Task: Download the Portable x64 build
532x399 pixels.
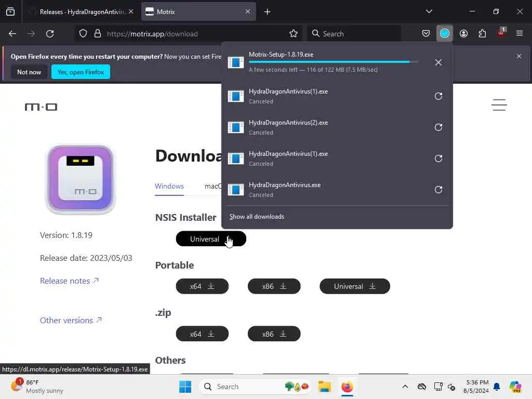Action: point(202,286)
